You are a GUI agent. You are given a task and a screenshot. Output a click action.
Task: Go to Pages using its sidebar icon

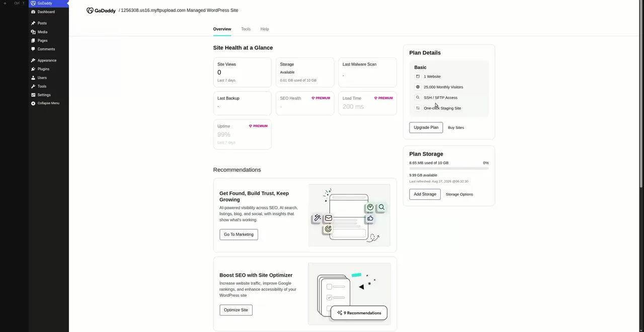pos(33,40)
